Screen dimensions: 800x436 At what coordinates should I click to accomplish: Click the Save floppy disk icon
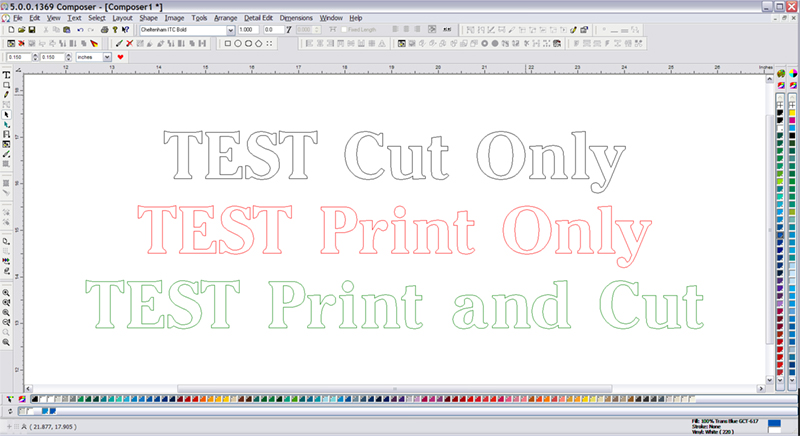coord(32,30)
